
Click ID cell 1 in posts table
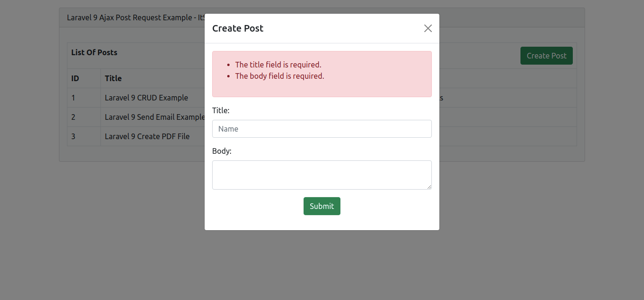coord(74,98)
